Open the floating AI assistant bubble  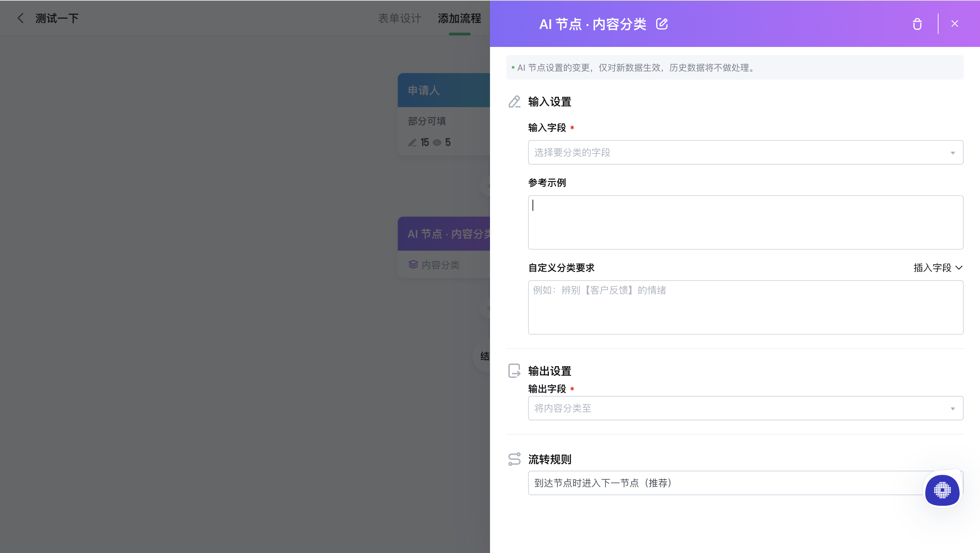tap(942, 490)
